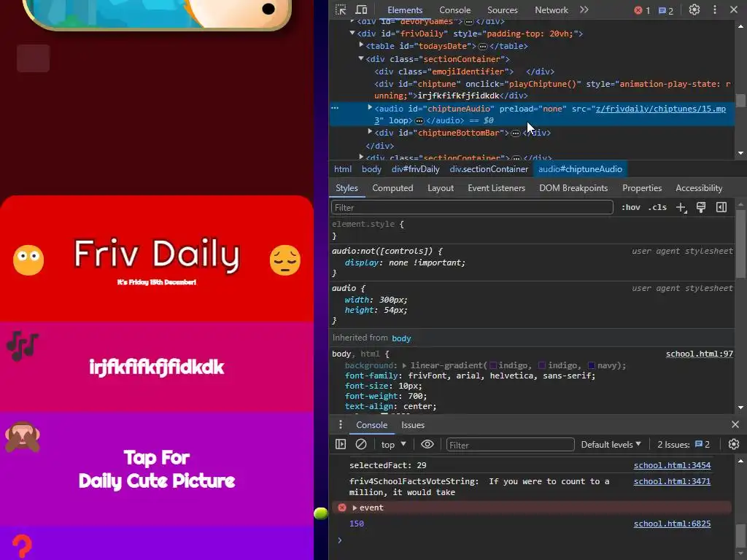Click the red error count indicator
Viewport: 747px width, 560px height.
tap(642, 10)
